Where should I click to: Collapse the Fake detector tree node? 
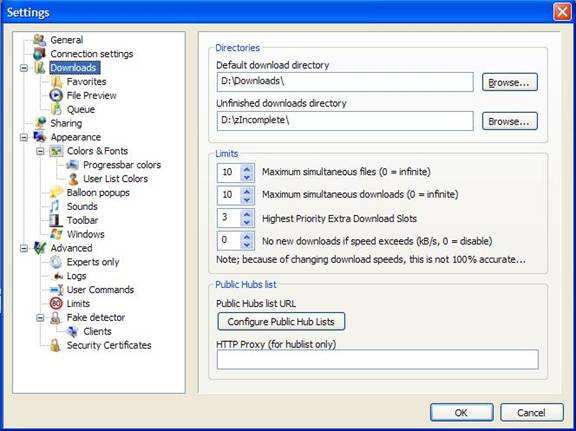40,317
